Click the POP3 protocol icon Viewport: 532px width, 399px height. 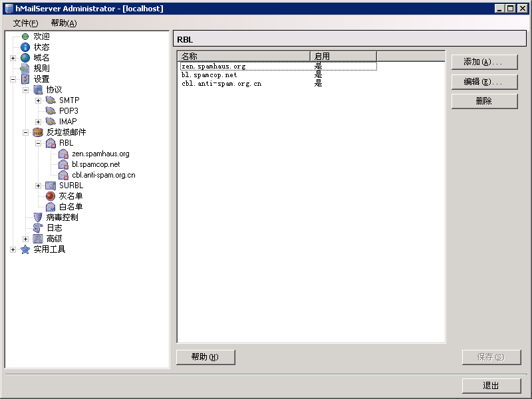pyautogui.click(x=51, y=110)
